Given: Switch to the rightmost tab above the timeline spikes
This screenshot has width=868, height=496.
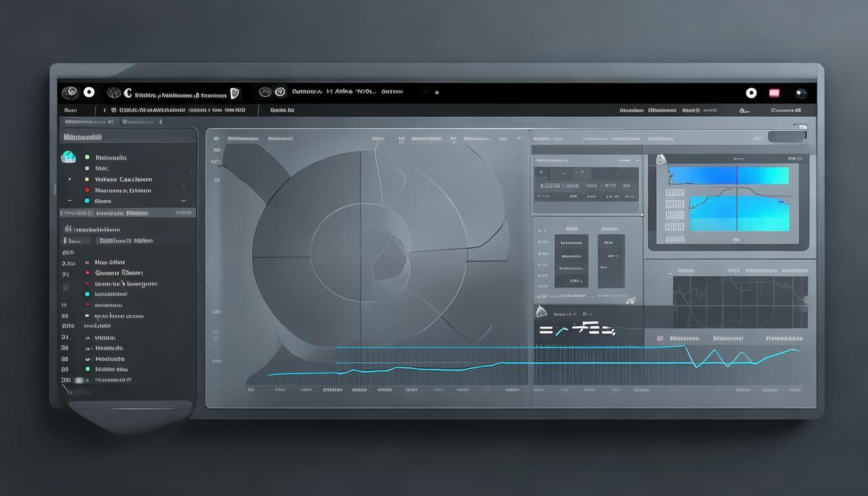Looking at the screenshot, I should click(783, 338).
